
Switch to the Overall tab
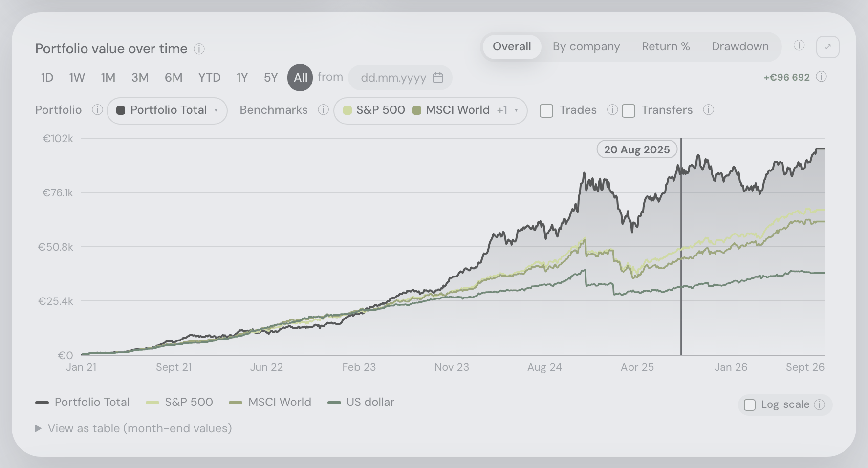pyautogui.click(x=512, y=46)
